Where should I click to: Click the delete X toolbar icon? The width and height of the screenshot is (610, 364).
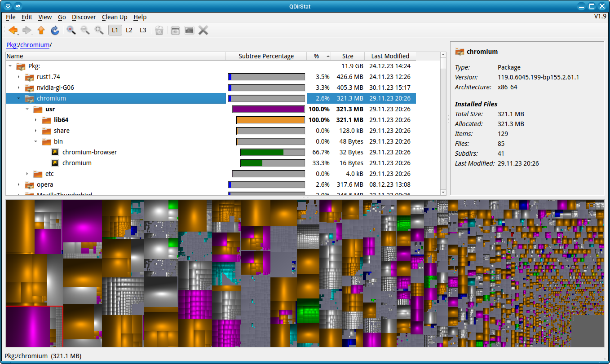point(203,30)
